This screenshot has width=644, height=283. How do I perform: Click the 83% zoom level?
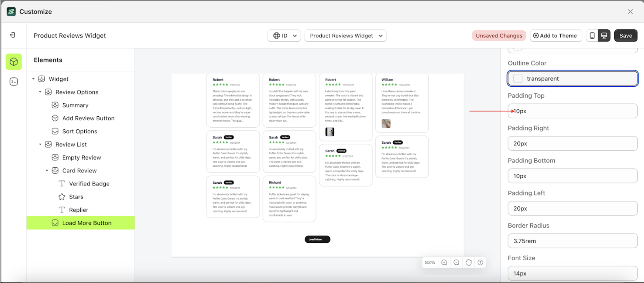(x=430, y=263)
